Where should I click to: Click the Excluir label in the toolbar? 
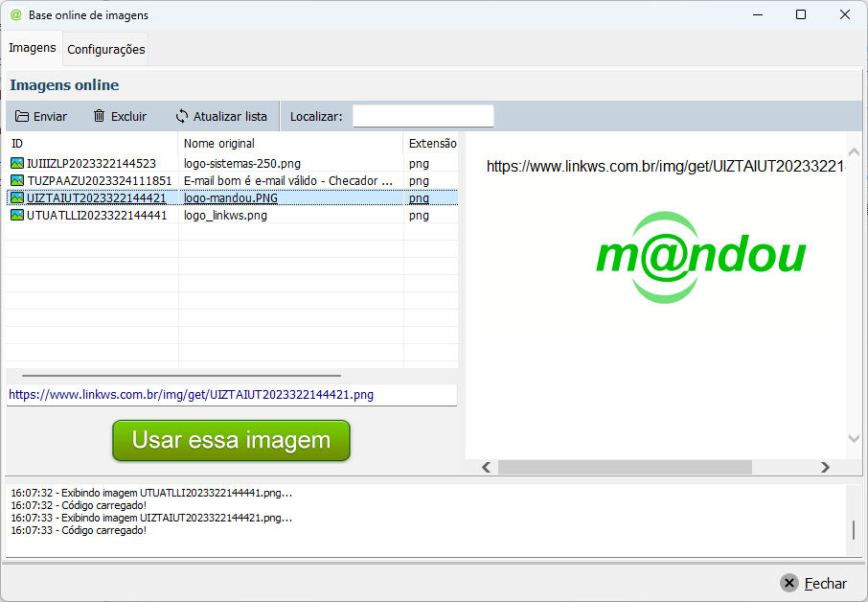click(128, 116)
